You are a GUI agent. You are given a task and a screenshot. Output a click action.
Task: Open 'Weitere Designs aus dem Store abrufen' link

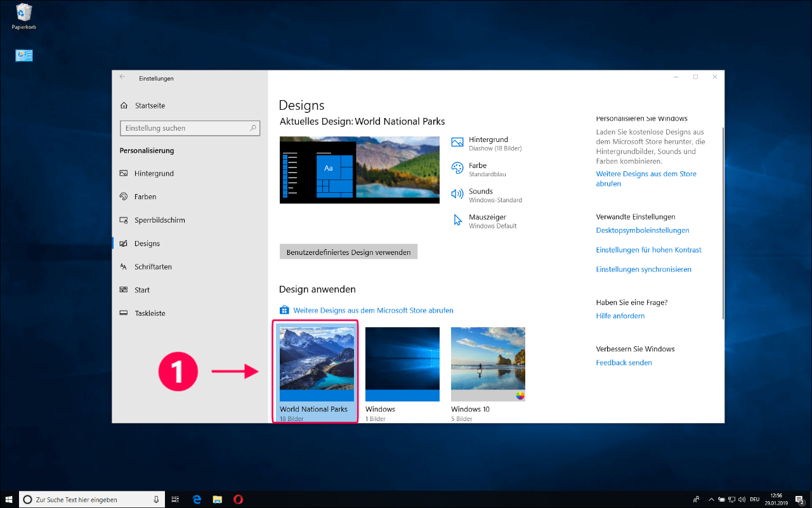tap(646, 179)
